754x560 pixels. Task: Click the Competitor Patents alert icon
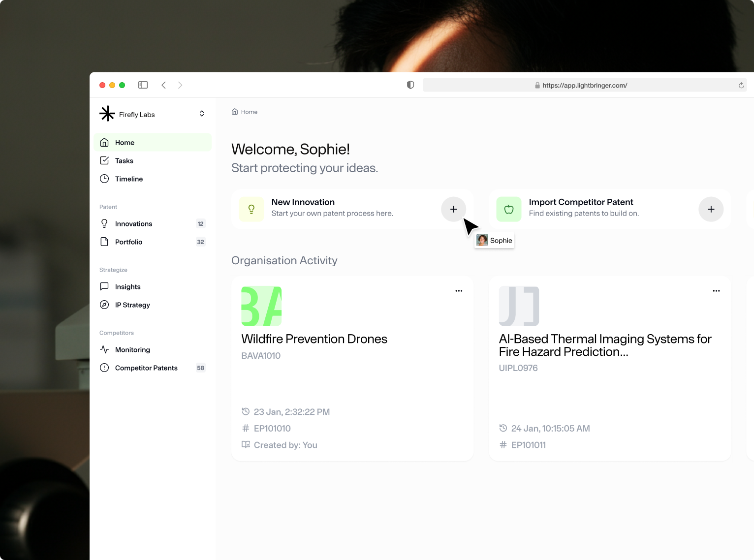tap(104, 368)
